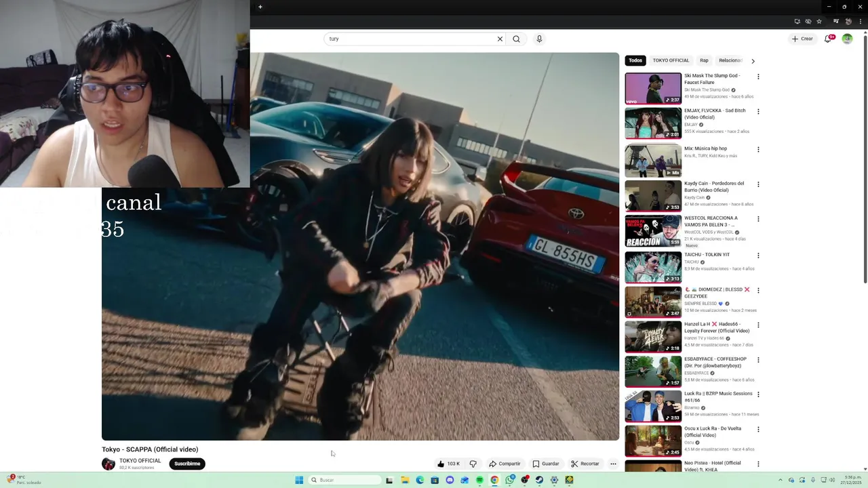The image size is (868, 488).
Task: Open options for DIOMEDEZ BLESSD video
Action: [758, 290]
